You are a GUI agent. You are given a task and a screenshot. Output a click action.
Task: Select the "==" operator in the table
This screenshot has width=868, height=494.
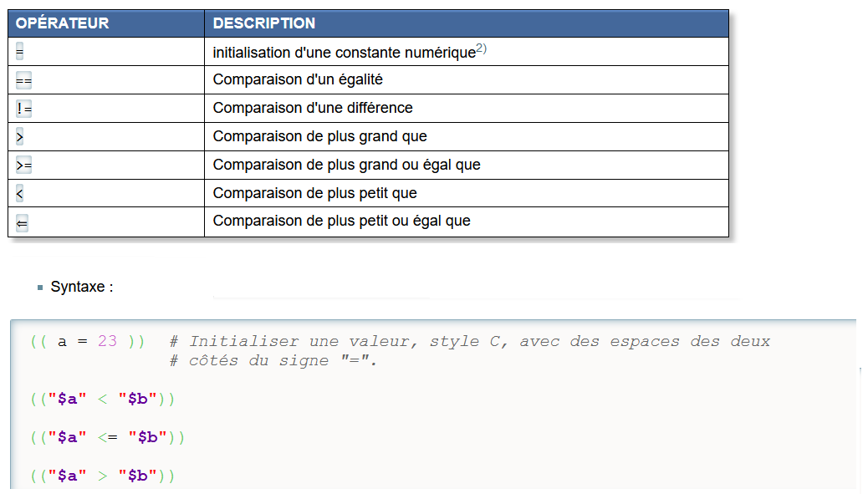coord(23,80)
